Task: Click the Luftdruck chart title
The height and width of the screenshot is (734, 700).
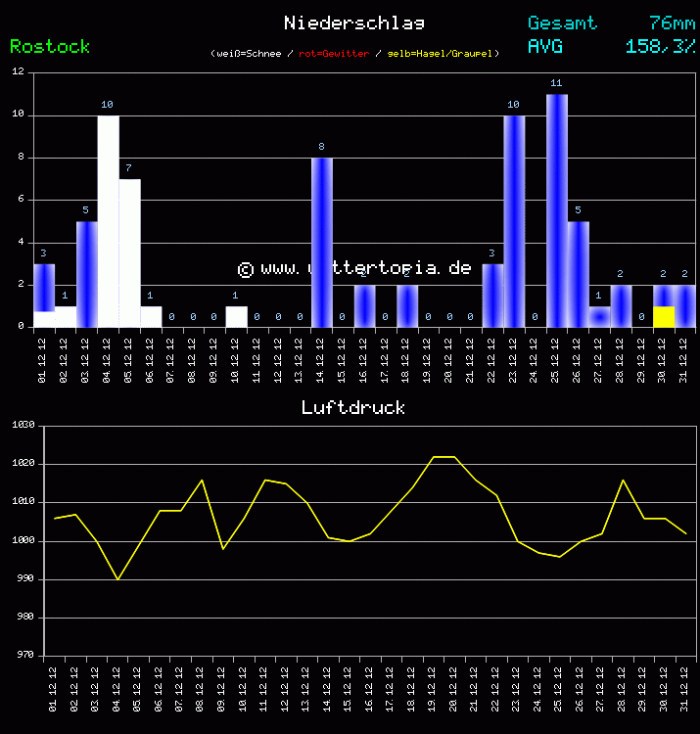Action: click(352, 407)
